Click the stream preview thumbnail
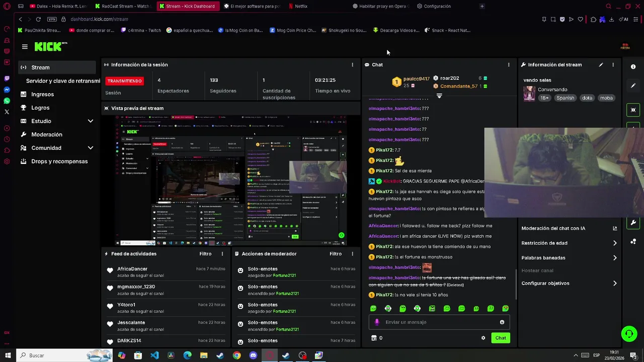 click(231, 180)
